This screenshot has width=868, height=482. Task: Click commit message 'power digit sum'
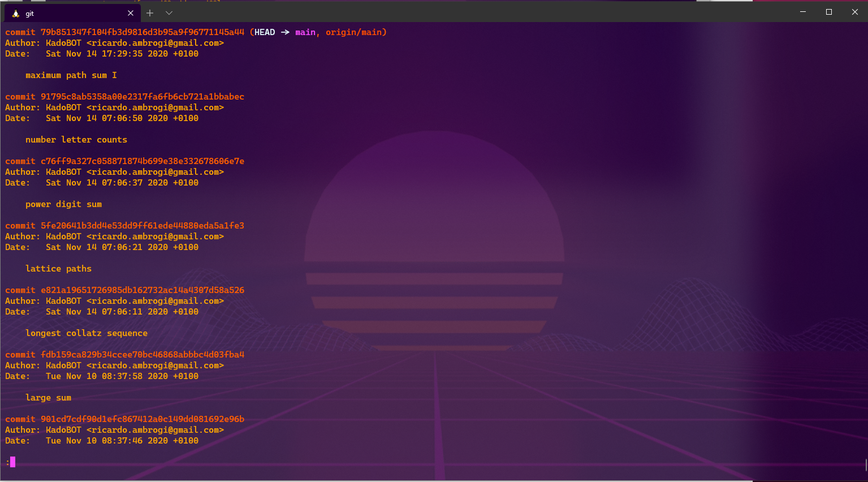[x=64, y=204]
